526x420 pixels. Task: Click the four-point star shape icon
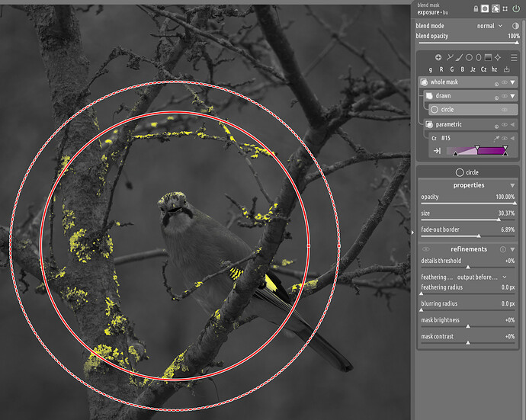498,57
